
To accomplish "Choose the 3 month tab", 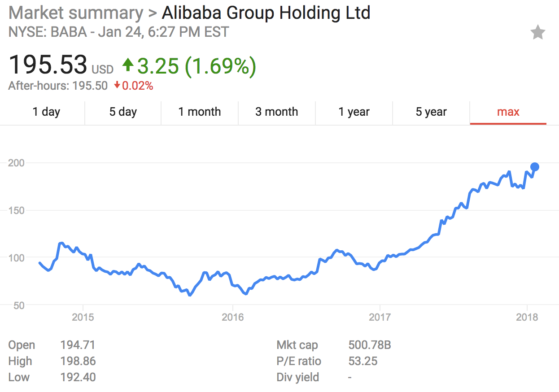I will 277,112.
